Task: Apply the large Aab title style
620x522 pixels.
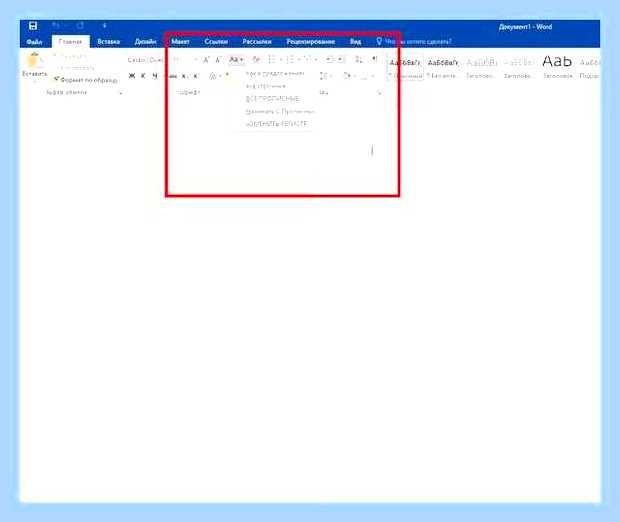Action: 557,68
